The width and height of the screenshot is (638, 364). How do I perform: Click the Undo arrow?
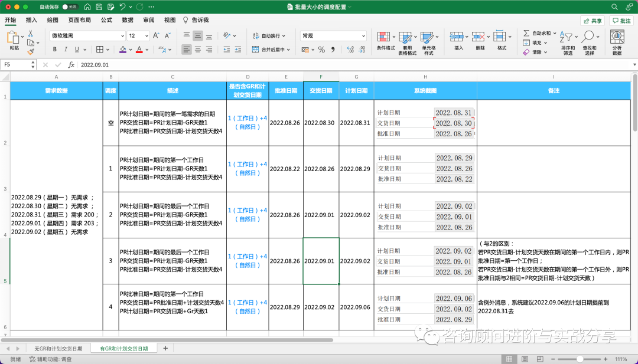pos(122,7)
